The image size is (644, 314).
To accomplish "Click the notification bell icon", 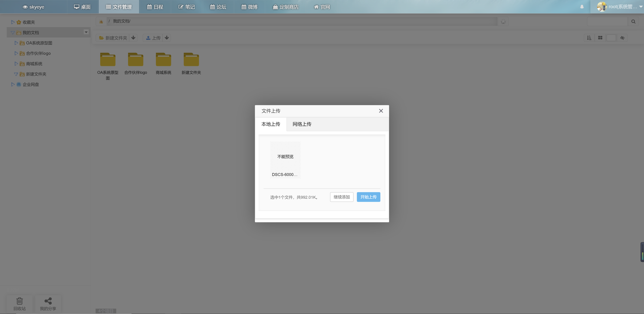I will pyautogui.click(x=582, y=7).
